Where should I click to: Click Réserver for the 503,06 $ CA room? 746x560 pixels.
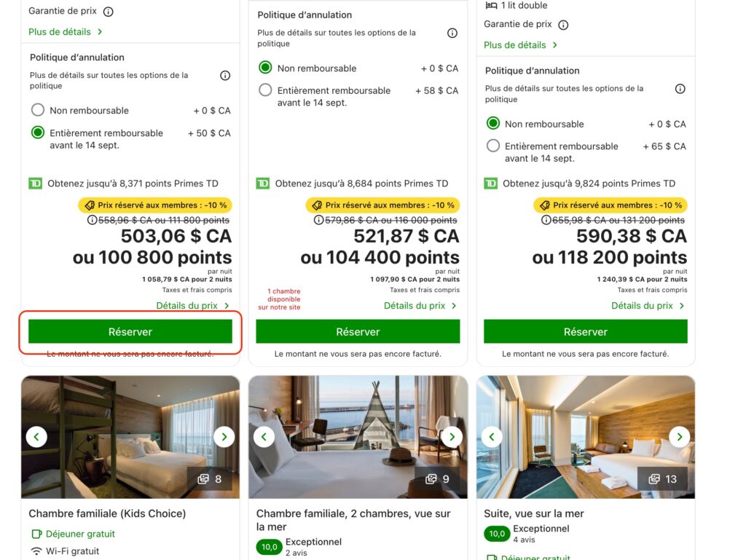130,331
